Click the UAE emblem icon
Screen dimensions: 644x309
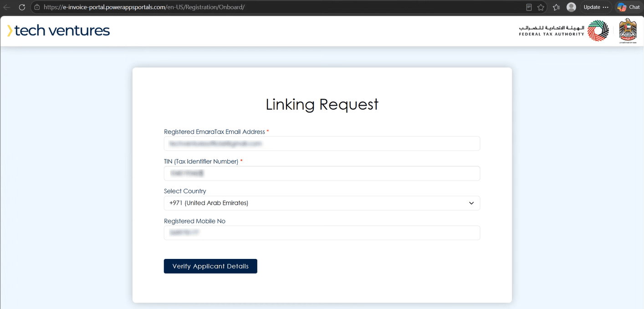point(628,31)
